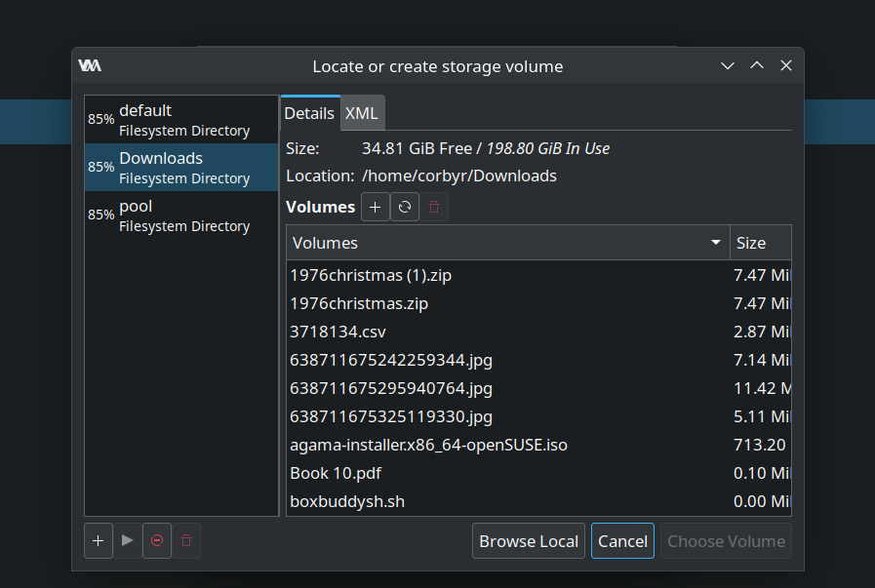
Task: Sort by the Volumes column header
Action: tap(508, 243)
